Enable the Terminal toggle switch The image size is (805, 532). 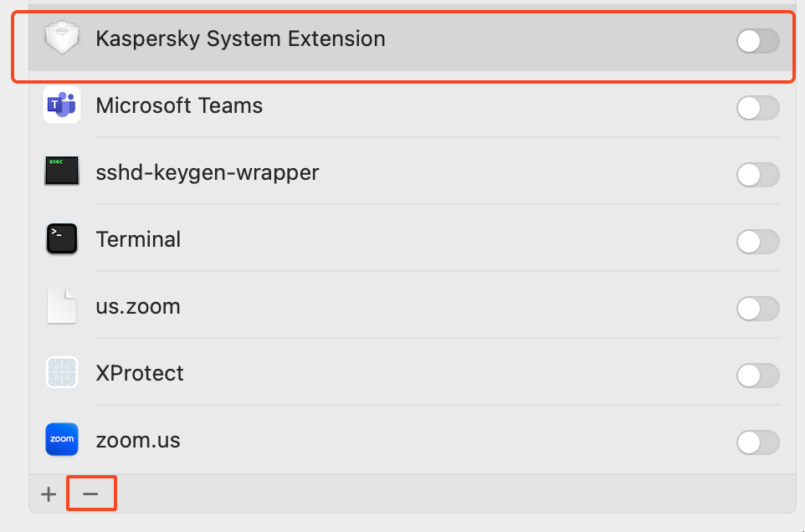758,242
